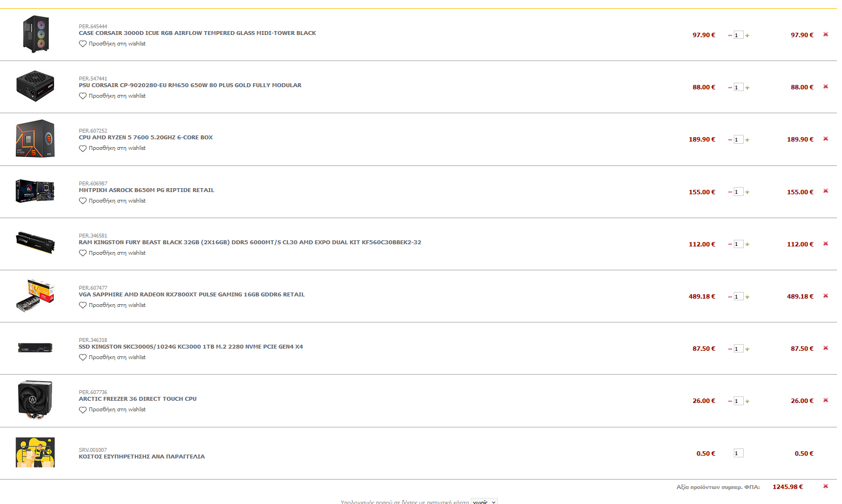The width and height of the screenshot is (842, 504).
Task: Click the total amount 1245.98 €
Action: (788, 487)
